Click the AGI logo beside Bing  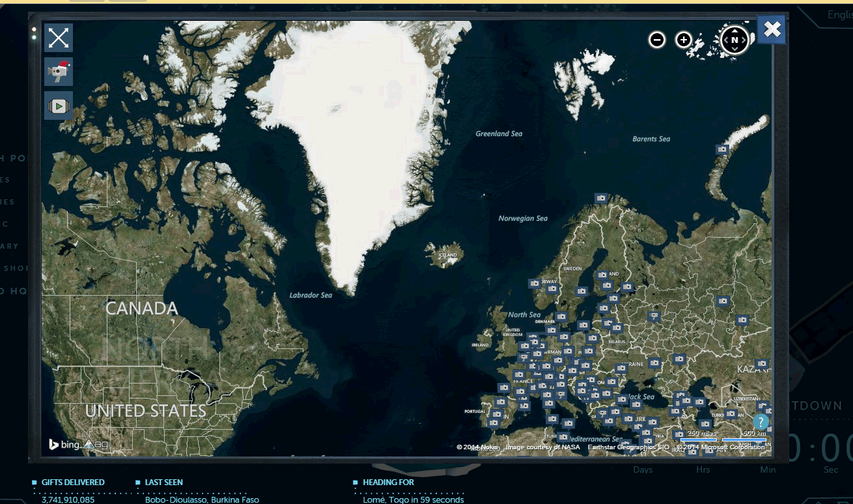(x=96, y=445)
